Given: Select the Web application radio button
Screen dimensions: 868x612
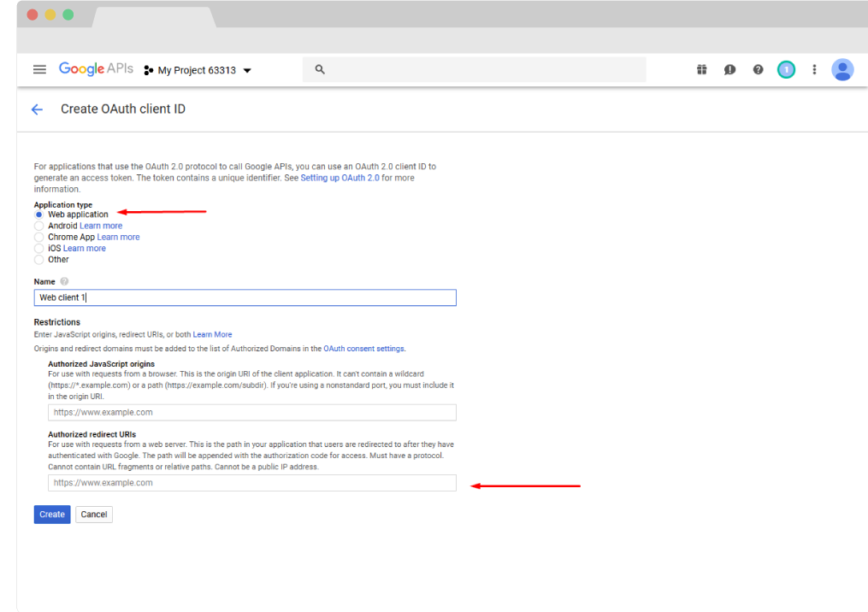Looking at the screenshot, I should click(39, 215).
